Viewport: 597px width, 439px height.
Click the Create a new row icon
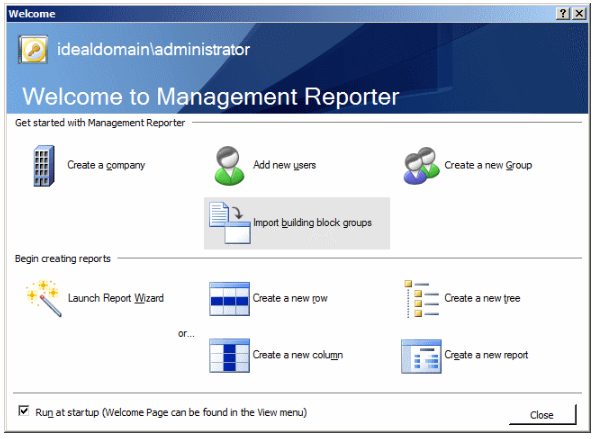[x=229, y=299]
